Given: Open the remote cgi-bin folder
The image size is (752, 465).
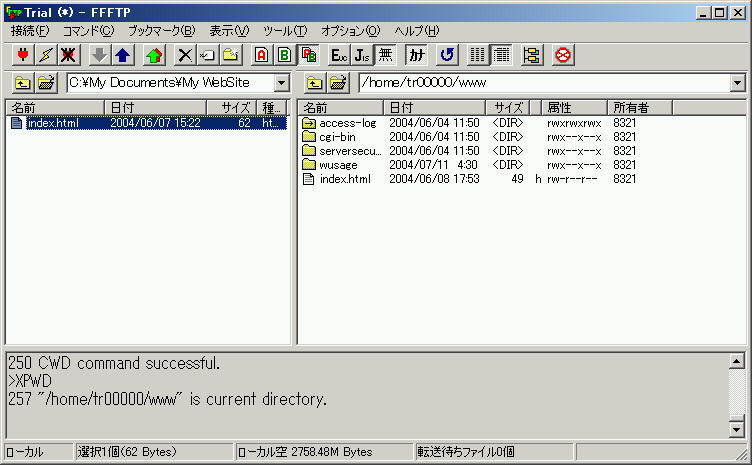Looking at the screenshot, I should click(337, 137).
